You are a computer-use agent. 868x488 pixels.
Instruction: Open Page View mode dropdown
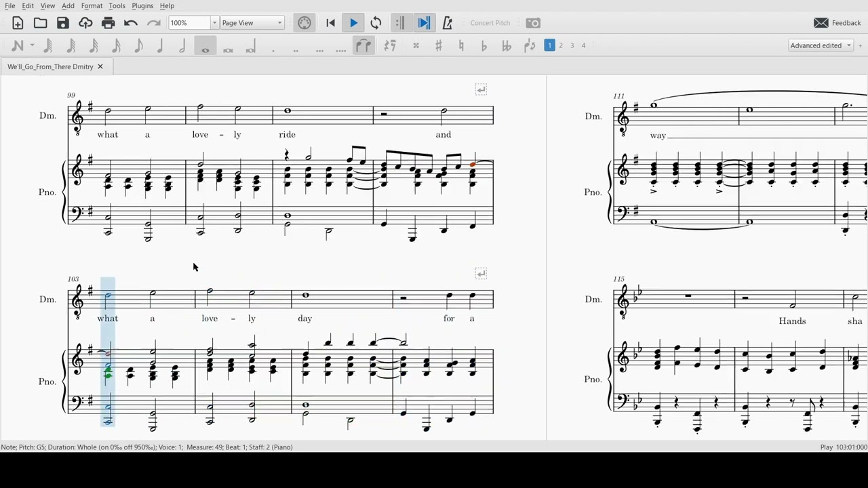click(x=252, y=23)
